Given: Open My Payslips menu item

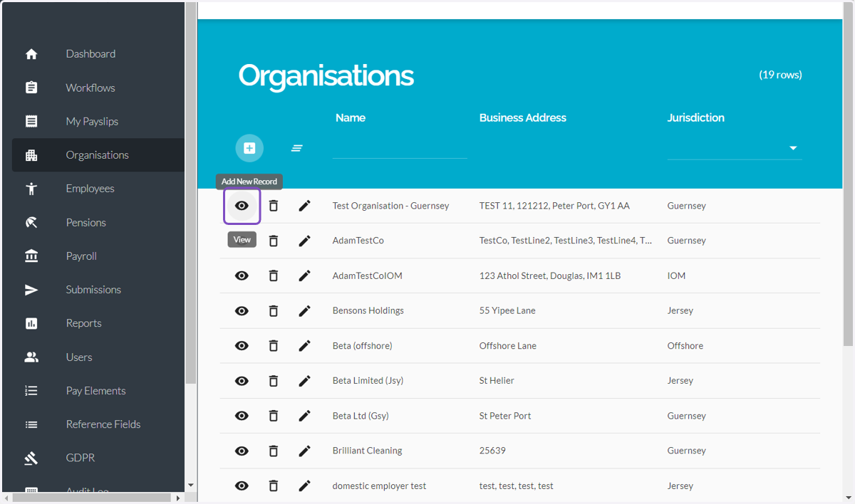Looking at the screenshot, I should 98,121.
